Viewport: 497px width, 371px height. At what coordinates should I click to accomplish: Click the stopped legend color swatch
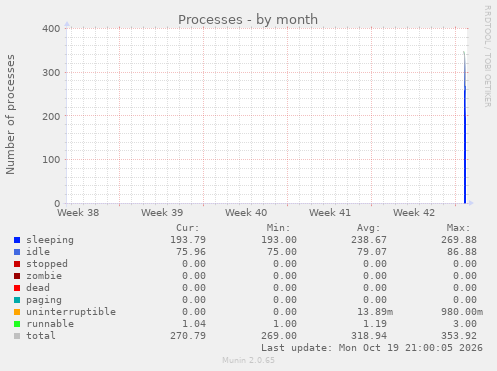point(17,264)
